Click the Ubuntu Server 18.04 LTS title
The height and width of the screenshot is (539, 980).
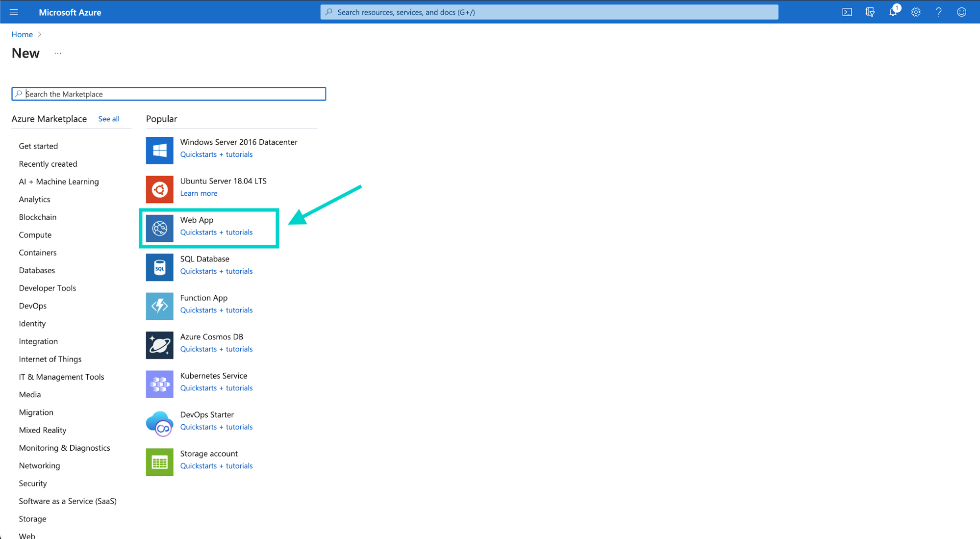[x=224, y=181]
